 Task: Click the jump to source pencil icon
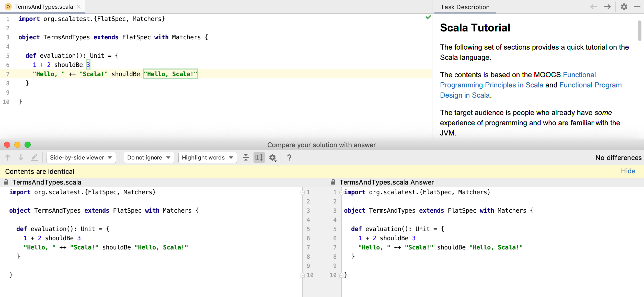(34, 157)
